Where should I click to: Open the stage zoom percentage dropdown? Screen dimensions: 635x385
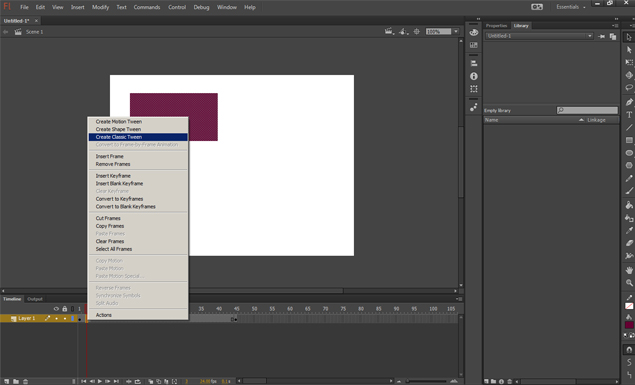tap(456, 32)
